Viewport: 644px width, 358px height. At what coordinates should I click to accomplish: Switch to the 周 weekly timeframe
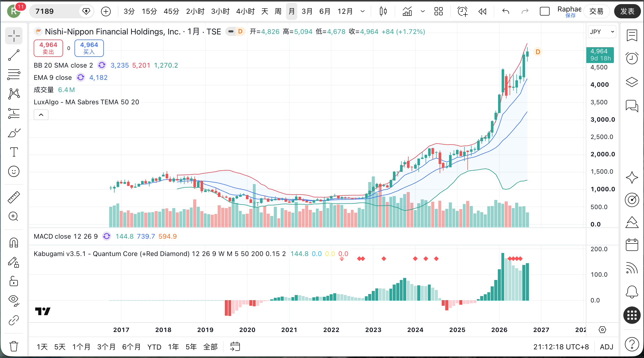click(278, 11)
